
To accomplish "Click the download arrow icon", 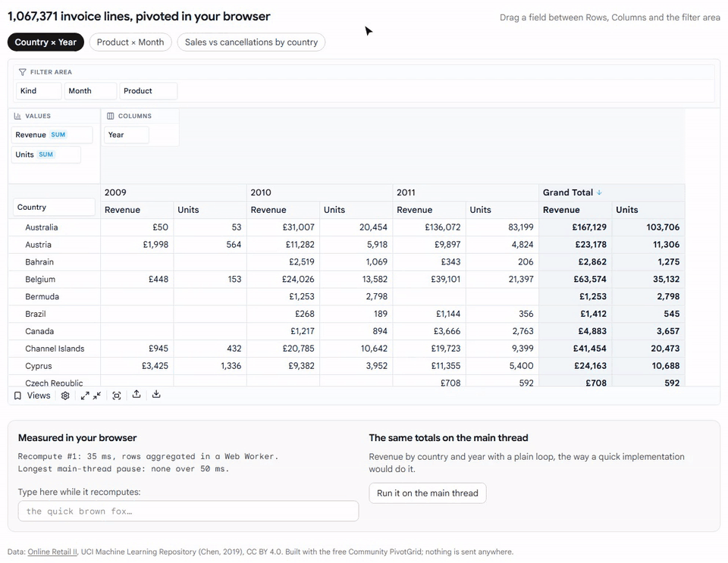I will (x=156, y=395).
